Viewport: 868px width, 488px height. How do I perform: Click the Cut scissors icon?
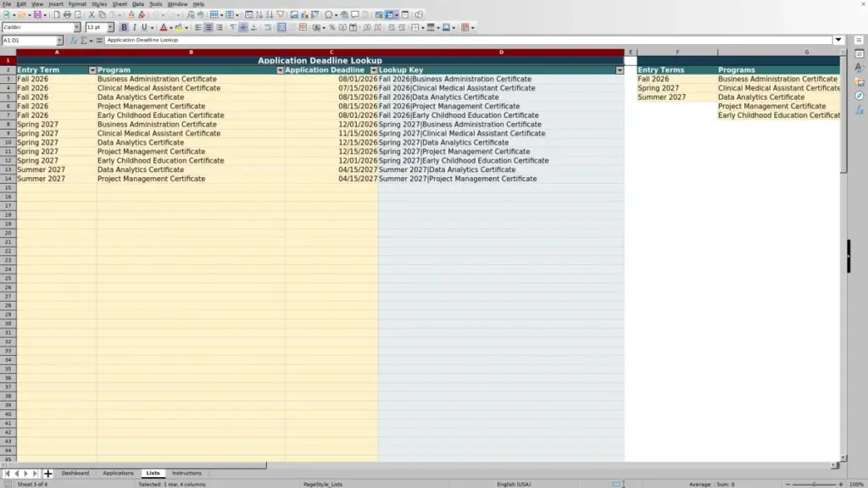click(92, 14)
